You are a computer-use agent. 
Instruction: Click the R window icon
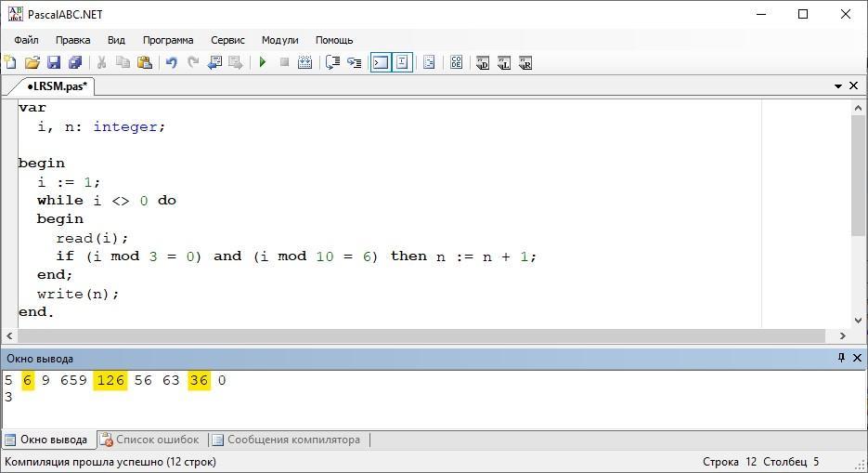point(525,62)
